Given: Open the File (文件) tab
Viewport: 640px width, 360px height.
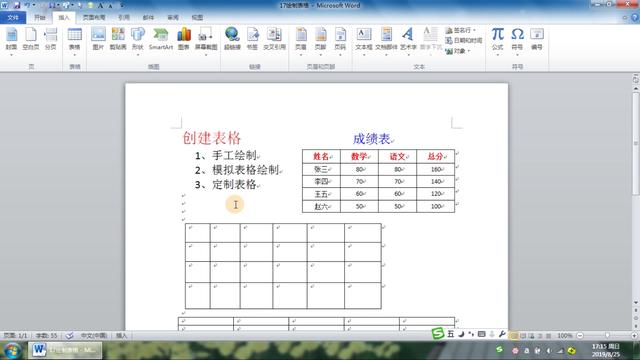Looking at the screenshot, I should pyautogui.click(x=13, y=18).
